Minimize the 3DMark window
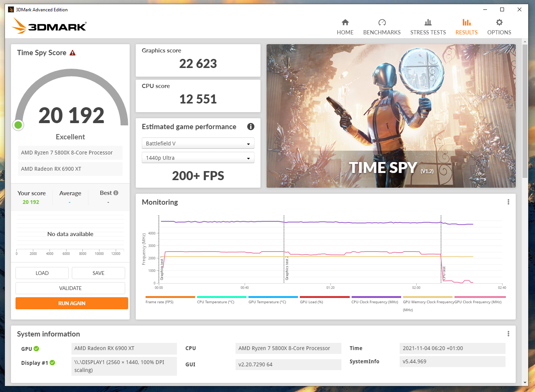This screenshot has height=392, width=535. [485, 9]
